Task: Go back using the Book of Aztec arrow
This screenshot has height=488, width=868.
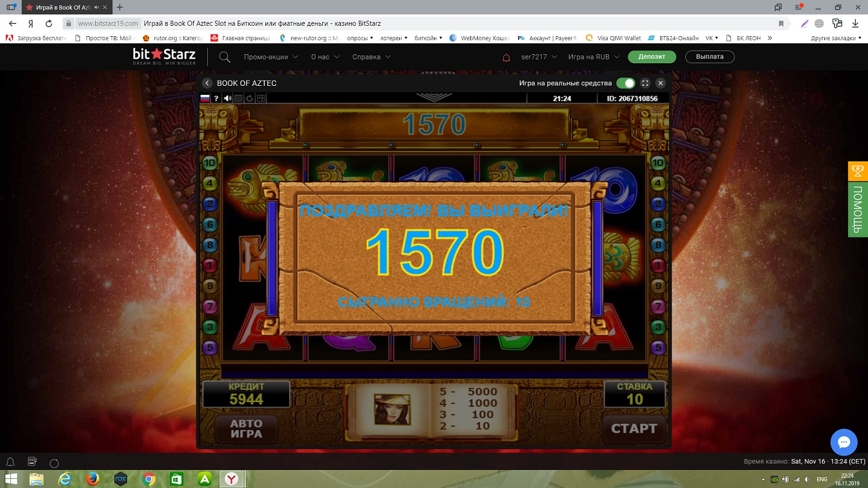Action: (207, 83)
